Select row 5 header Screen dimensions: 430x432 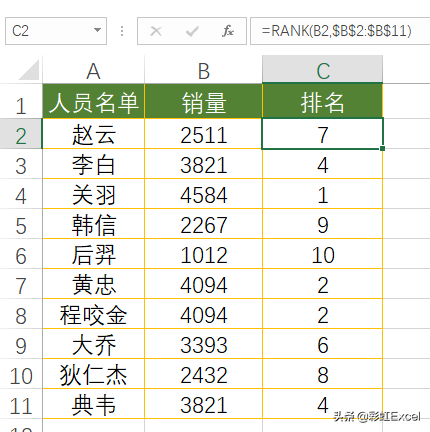tap(21, 224)
